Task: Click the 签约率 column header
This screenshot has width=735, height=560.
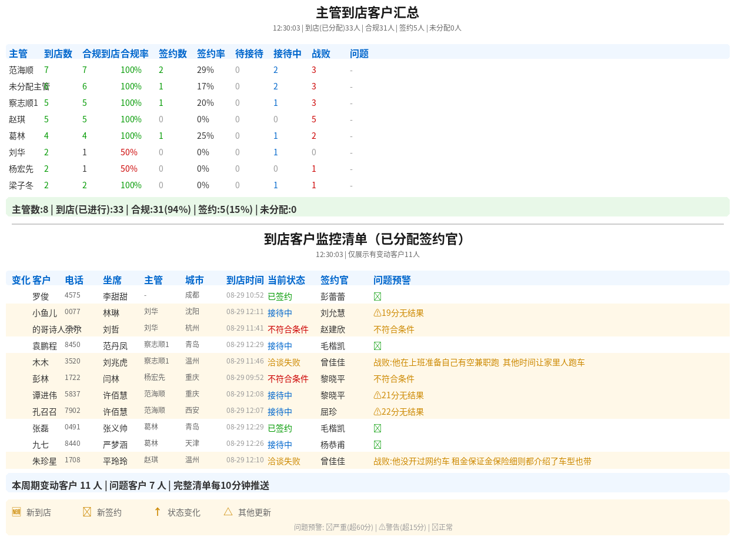Action: coord(211,54)
